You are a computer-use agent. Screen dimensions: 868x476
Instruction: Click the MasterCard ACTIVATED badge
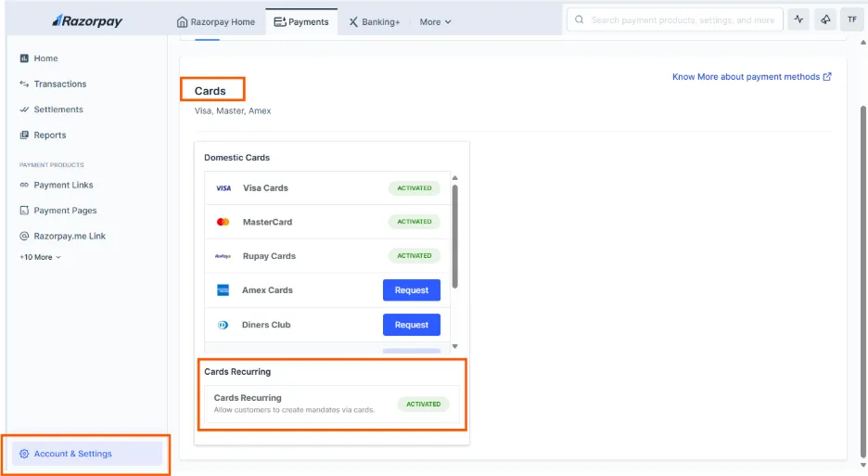pyautogui.click(x=415, y=222)
